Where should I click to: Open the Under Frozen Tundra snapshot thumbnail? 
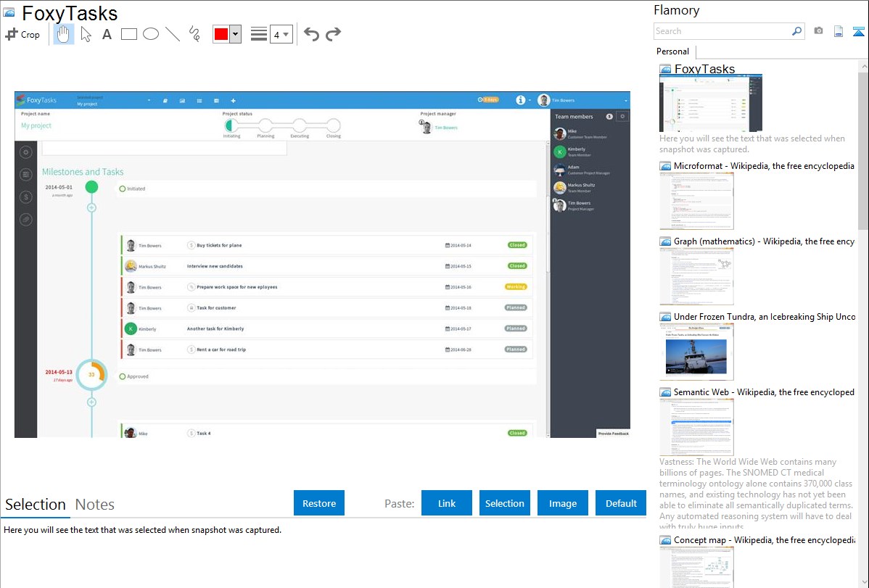696,352
